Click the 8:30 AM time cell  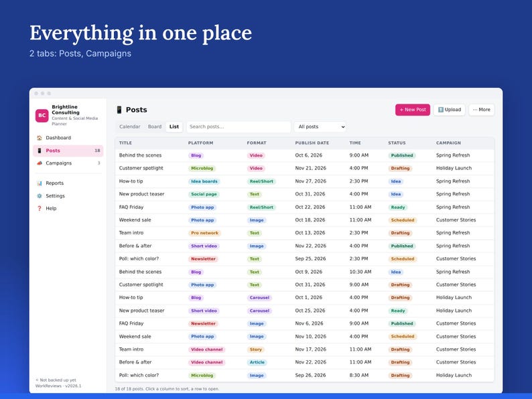click(359, 376)
